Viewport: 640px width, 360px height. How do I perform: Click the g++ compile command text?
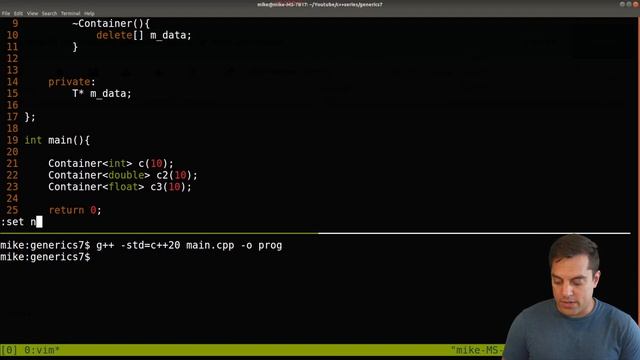point(189,245)
